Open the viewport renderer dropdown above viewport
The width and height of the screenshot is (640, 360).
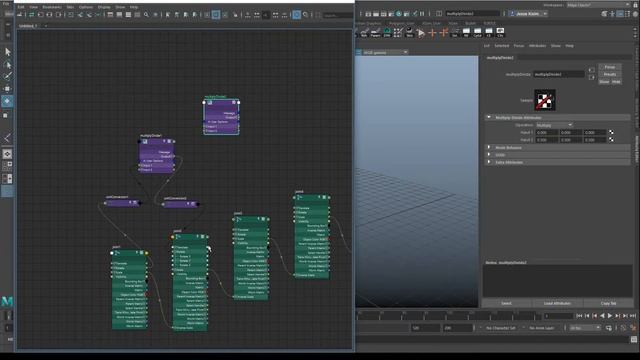[x=386, y=52]
